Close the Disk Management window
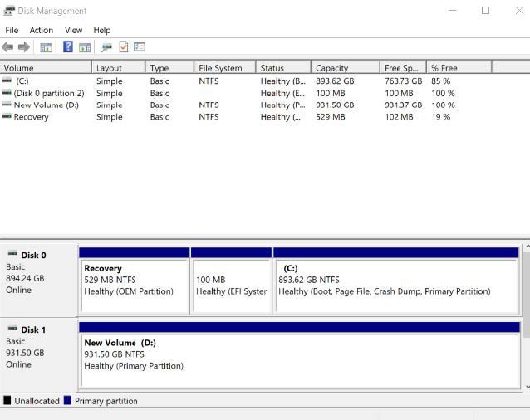 click(519, 11)
